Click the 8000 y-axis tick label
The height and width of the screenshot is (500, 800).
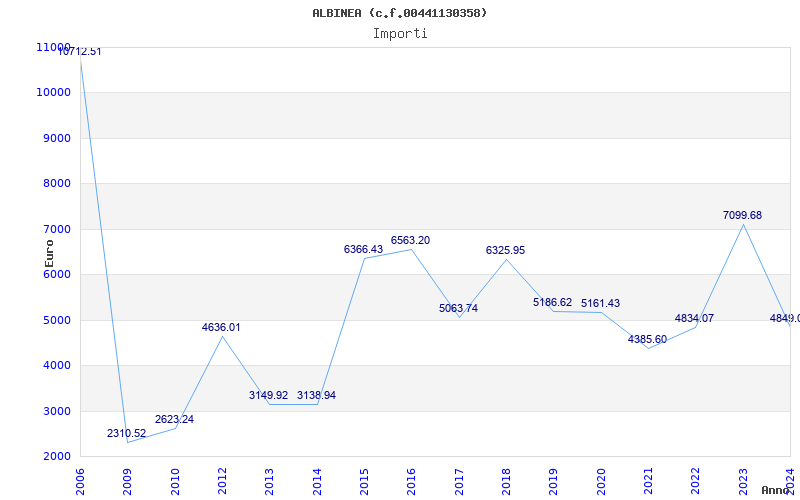[x=56, y=184]
